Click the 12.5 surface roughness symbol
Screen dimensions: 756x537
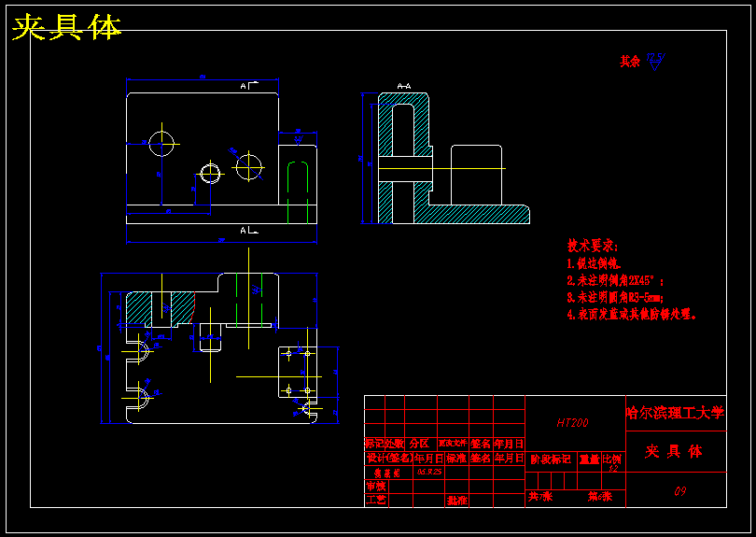point(655,62)
